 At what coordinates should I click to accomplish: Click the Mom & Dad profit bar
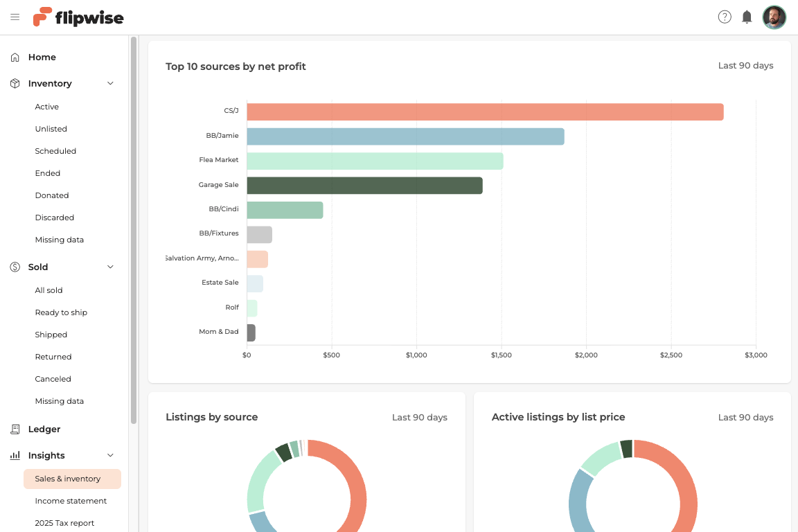251,333
